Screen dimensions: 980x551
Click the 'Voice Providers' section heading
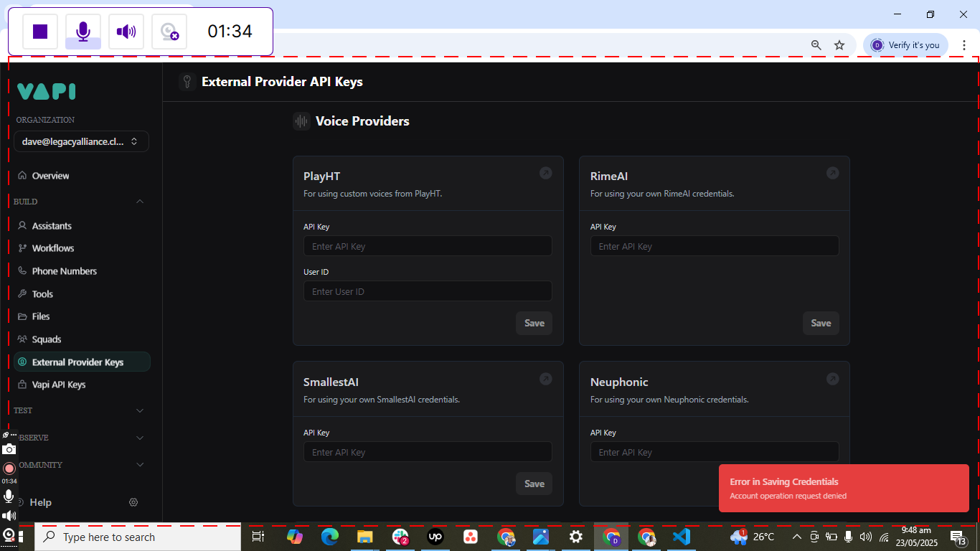(x=362, y=121)
